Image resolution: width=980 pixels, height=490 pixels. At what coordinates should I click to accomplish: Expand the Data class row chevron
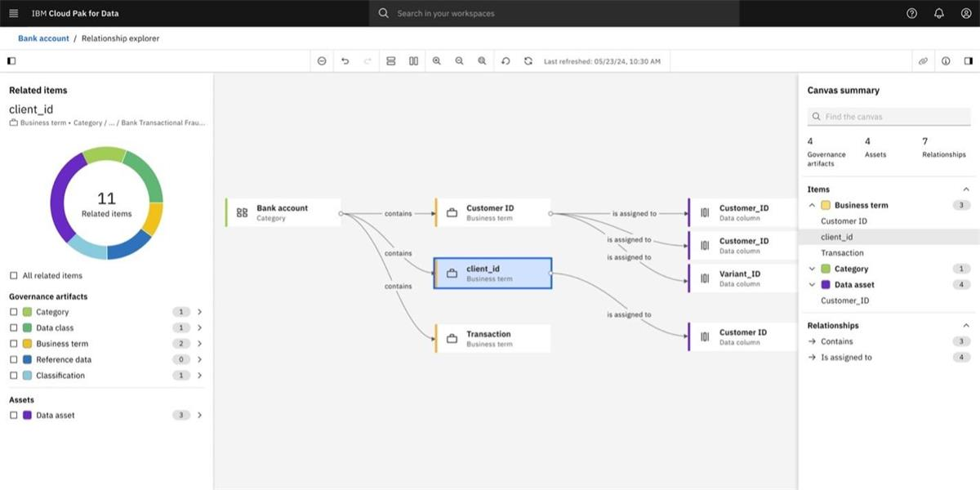199,327
